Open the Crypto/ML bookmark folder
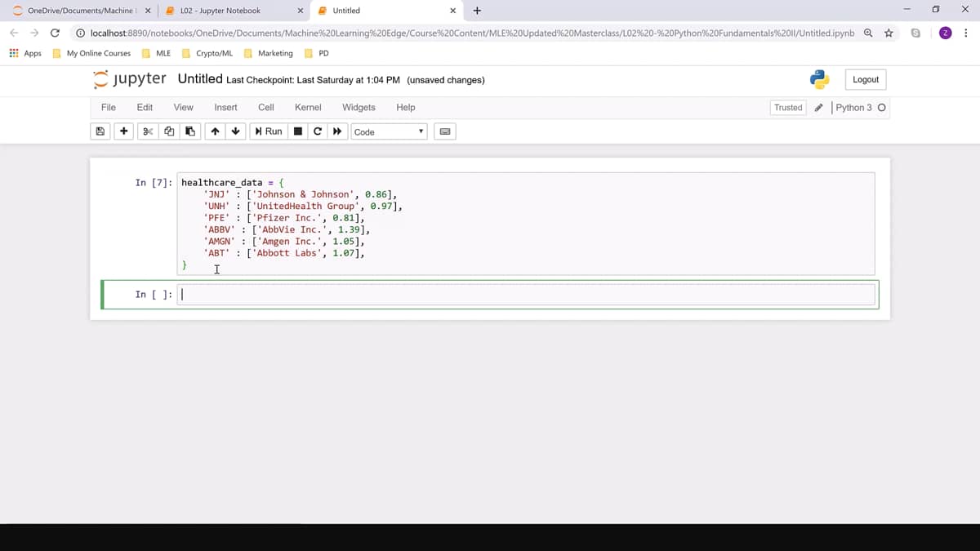Image resolution: width=980 pixels, height=551 pixels. [207, 53]
